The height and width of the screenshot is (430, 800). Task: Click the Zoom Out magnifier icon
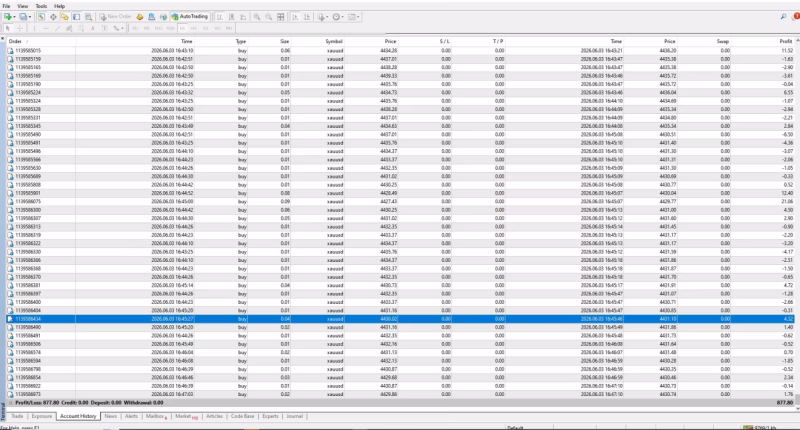coord(268,17)
